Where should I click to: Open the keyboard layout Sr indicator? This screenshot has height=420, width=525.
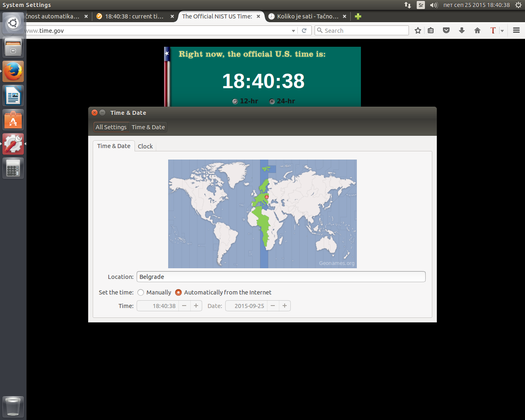pos(421,5)
